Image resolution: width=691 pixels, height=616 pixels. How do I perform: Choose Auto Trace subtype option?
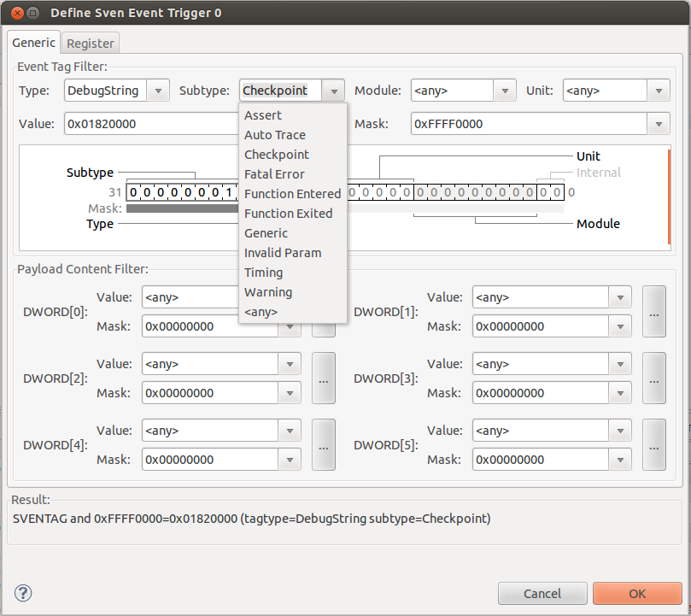coord(275,135)
